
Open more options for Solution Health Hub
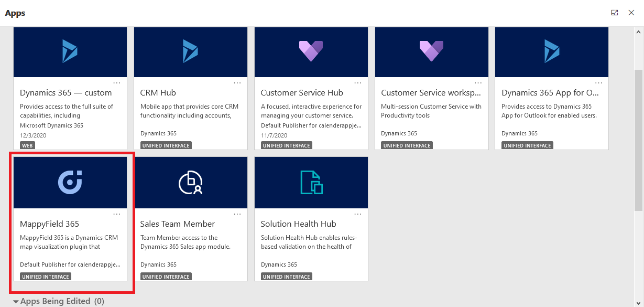pyautogui.click(x=358, y=214)
